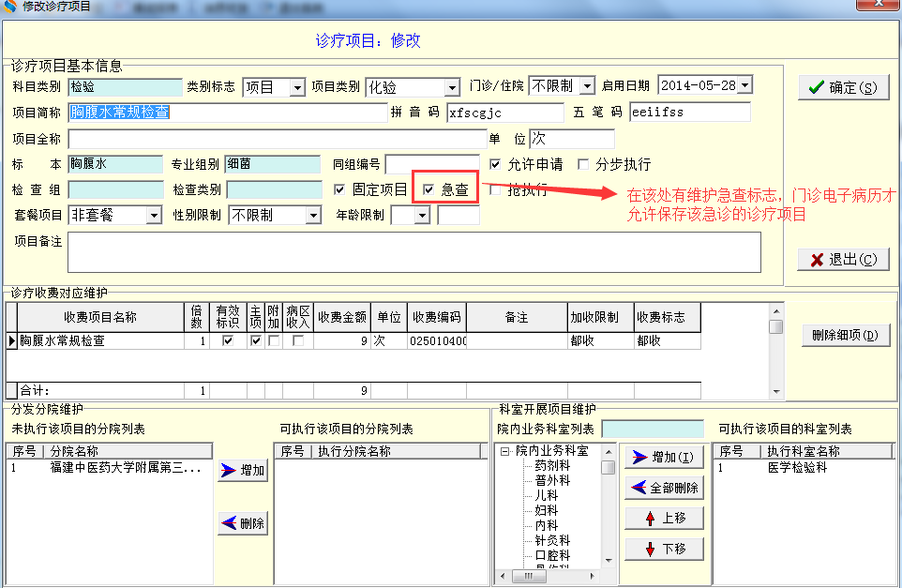The image size is (902, 588).
Task: Click the 科目类别 field
Action: point(125,87)
